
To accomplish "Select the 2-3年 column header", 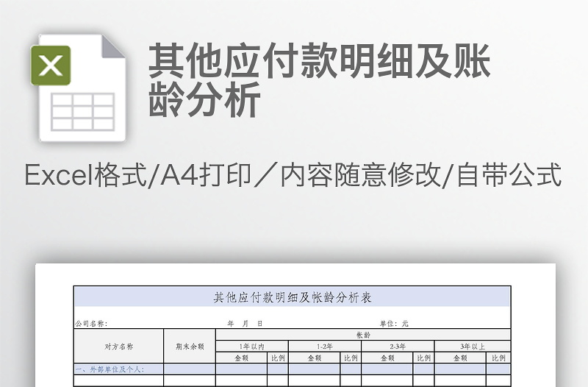I will click(x=398, y=347).
